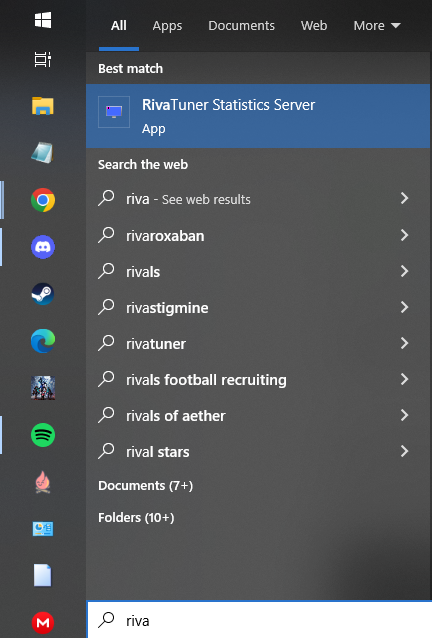Click the magnifier icon beside rivaroxaban
This screenshot has height=638, width=432.
(107, 235)
